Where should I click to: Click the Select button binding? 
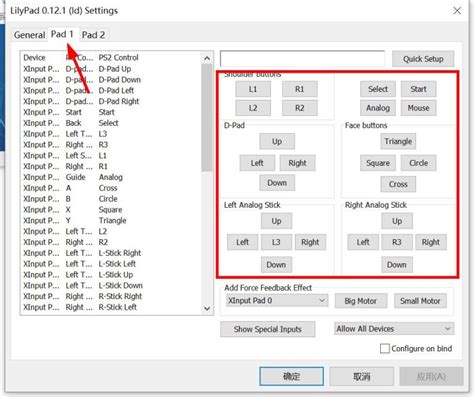(378, 89)
